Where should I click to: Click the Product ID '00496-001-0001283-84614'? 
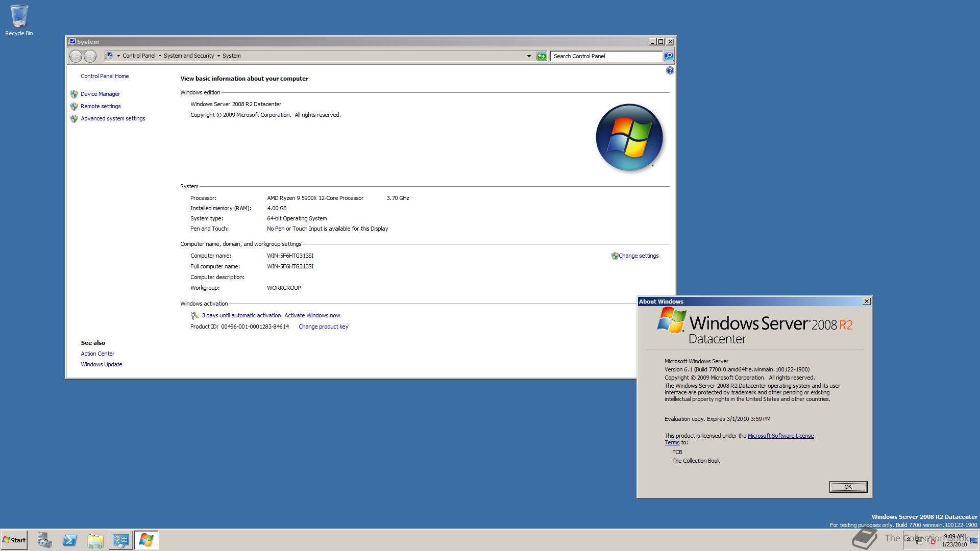(255, 327)
